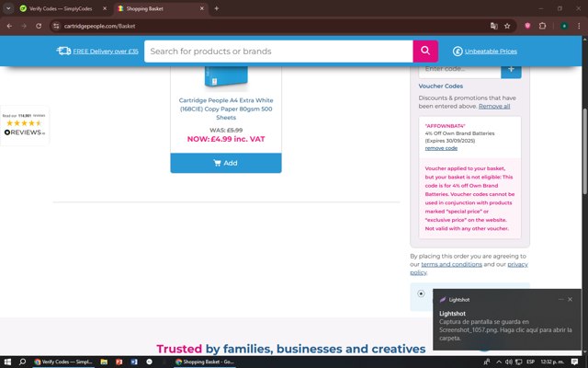
Task: Click the Unbeatable Prices link
Action: coord(491,52)
